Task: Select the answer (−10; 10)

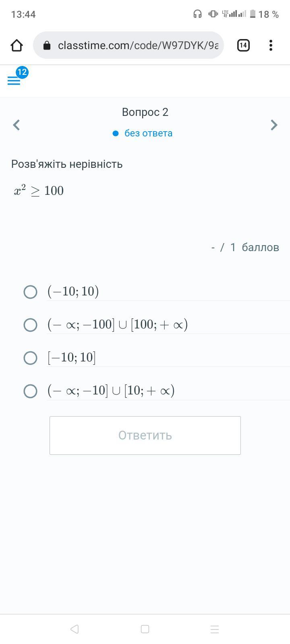Action: pyautogui.click(x=31, y=292)
